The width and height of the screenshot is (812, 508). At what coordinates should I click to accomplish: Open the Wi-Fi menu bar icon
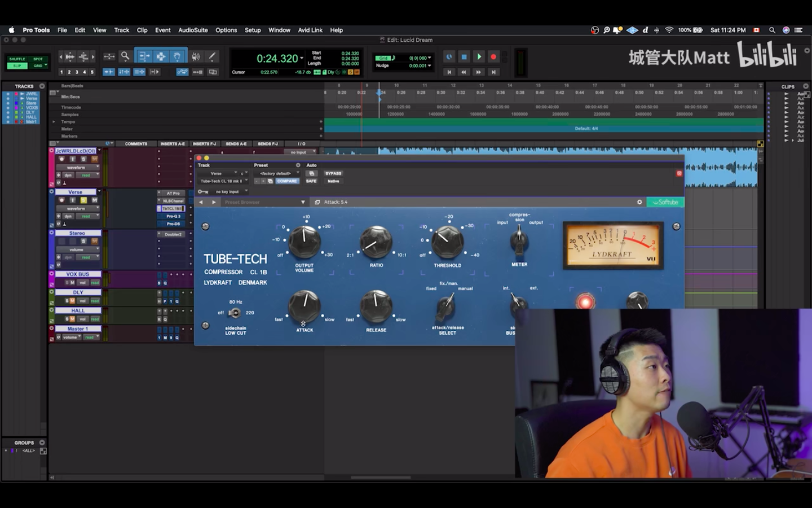click(x=669, y=30)
